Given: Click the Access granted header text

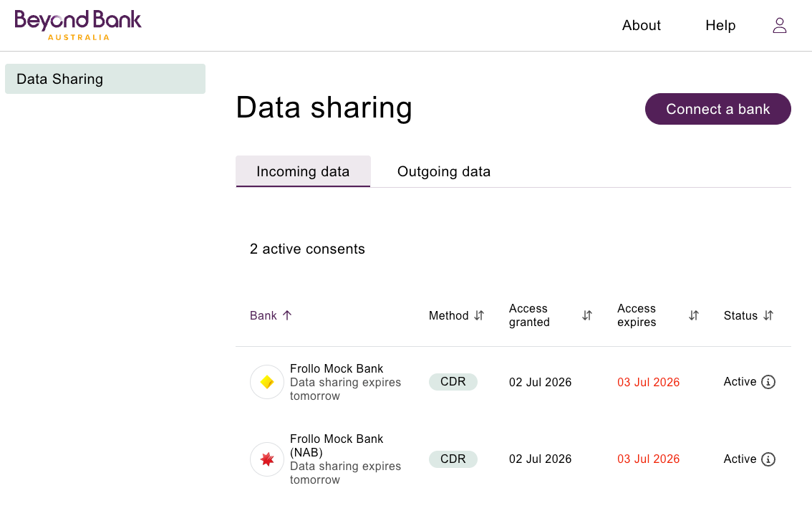Looking at the screenshot, I should click(529, 315).
